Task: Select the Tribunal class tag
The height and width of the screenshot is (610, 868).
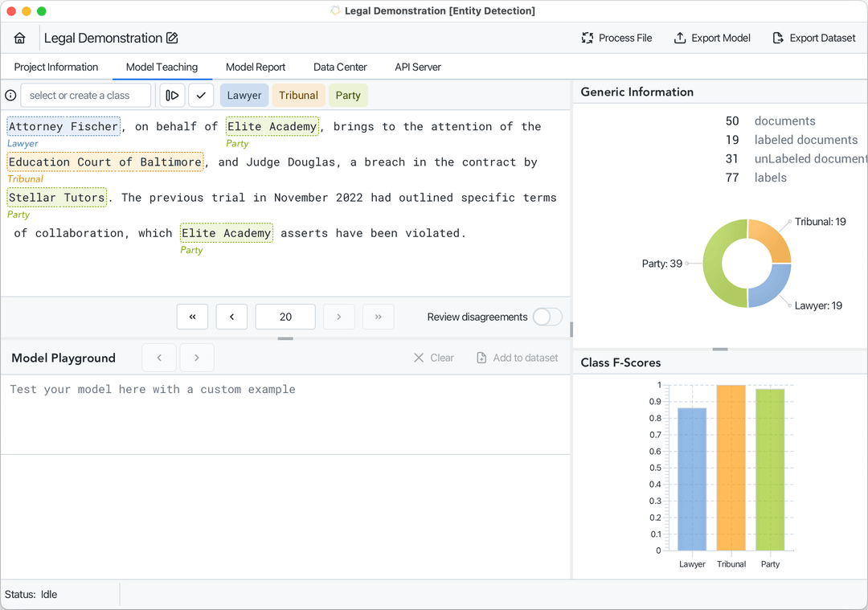Action: coord(298,95)
